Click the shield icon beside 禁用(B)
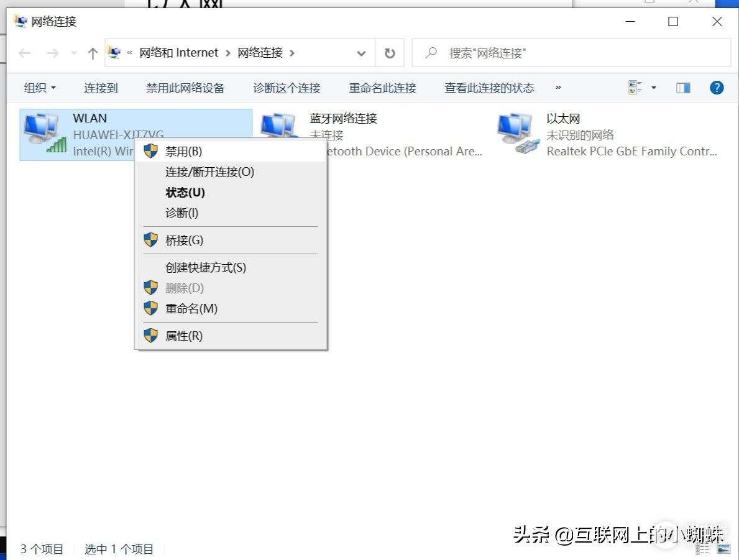739x560 pixels. pyautogui.click(x=151, y=151)
